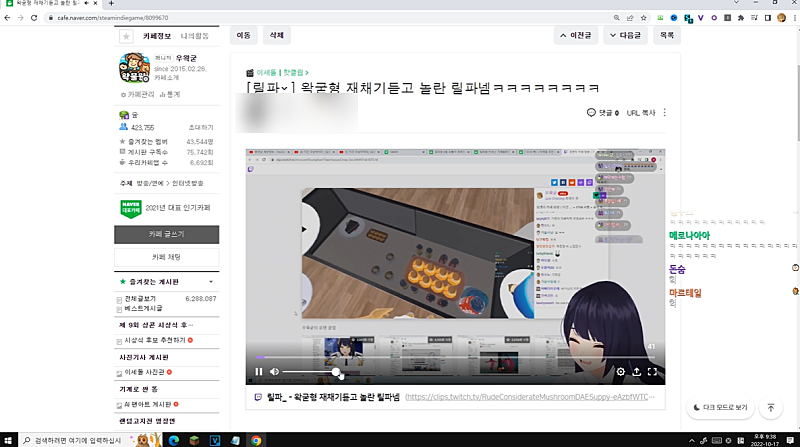Click the share page icon in address bar
Image resolution: width=800 pixels, height=447 pixels.
tap(630, 18)
